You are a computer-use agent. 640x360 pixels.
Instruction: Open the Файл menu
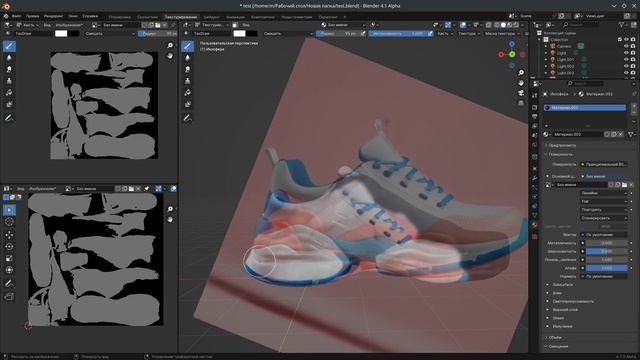click(x=17, y=16)
